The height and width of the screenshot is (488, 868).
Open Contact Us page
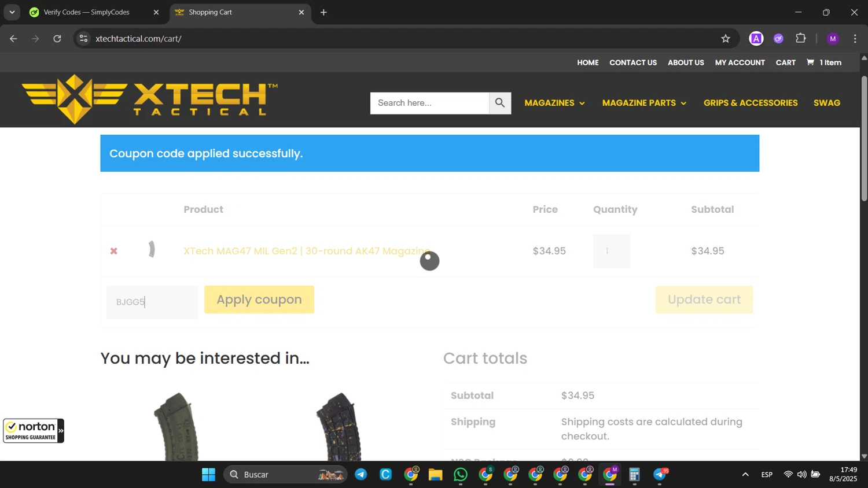pyautogui.click(x=633, y=62)
